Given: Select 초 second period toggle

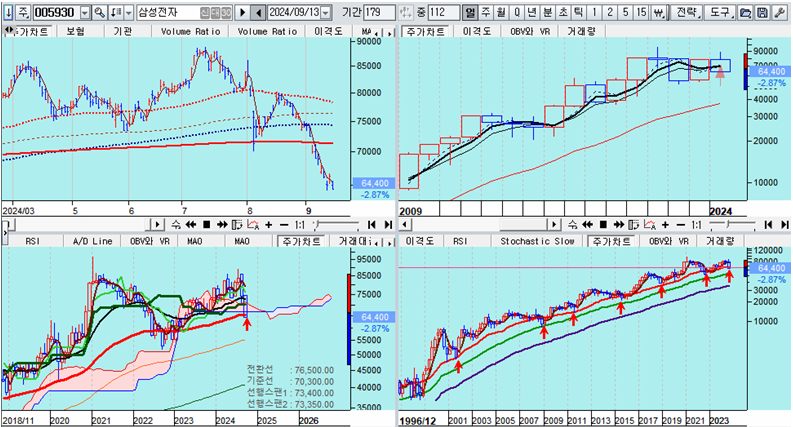Looking at the screenshot, I should pyautogui.click(x=563, y=12).
